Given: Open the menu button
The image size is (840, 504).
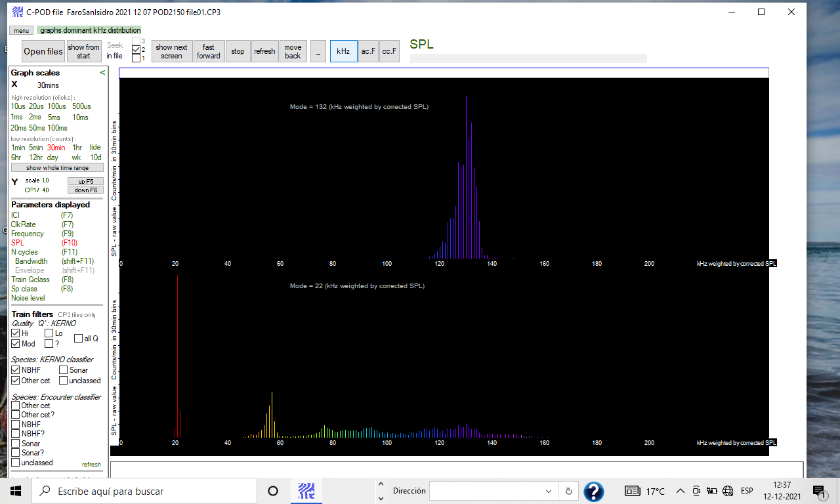Looking at the screenshot, I should (21, 30).
